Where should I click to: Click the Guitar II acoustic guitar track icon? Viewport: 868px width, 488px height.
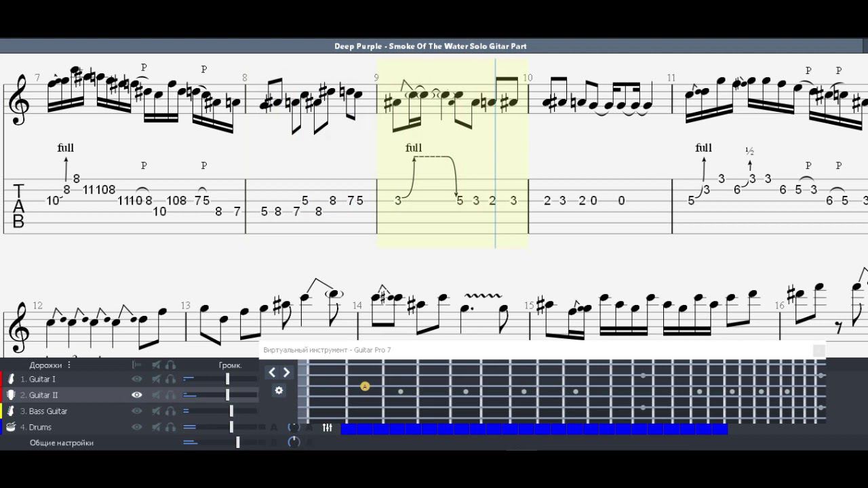tap(11, 395)
